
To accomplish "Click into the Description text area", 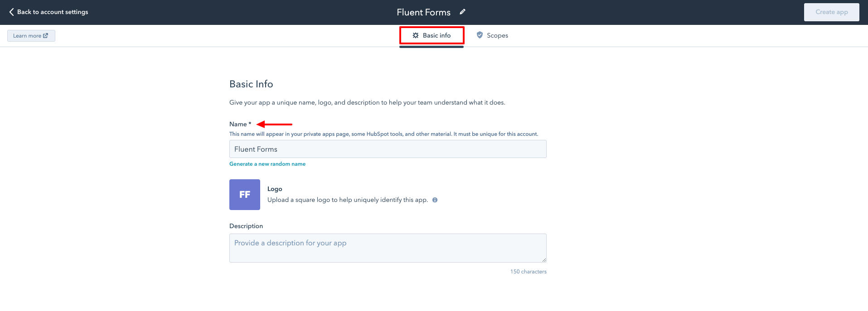I will pos(388,248).
